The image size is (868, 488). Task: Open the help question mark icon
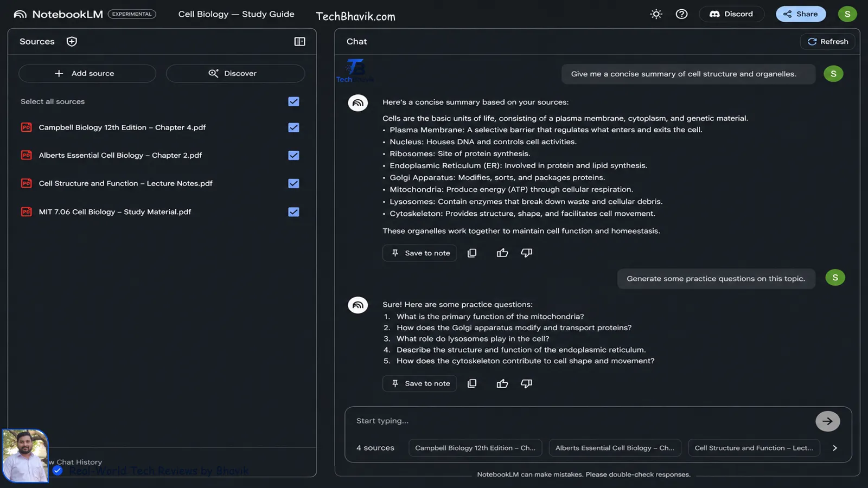tap(681, 14)
